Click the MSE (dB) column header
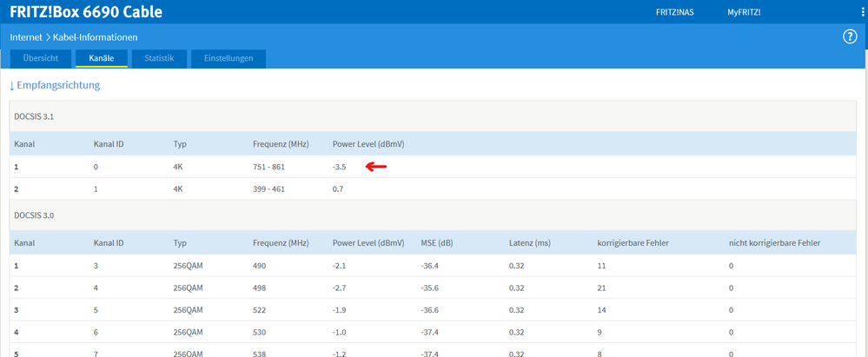The height and width of the screenshot is (357, 868). click(438, 243)
